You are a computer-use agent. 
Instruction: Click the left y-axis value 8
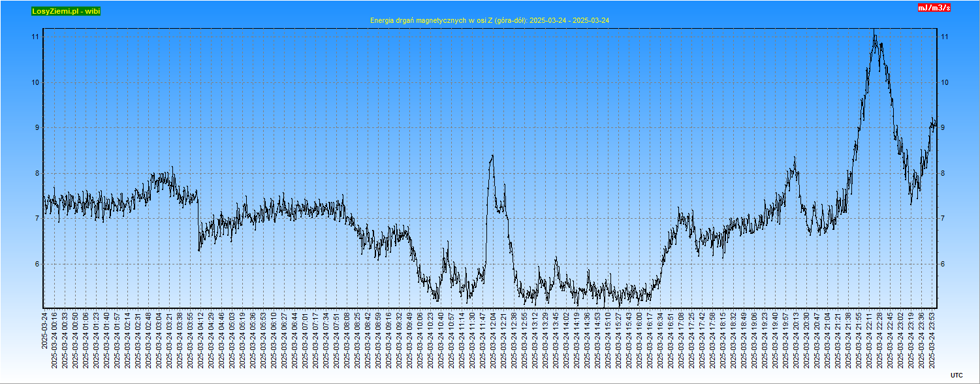point(37,173)
